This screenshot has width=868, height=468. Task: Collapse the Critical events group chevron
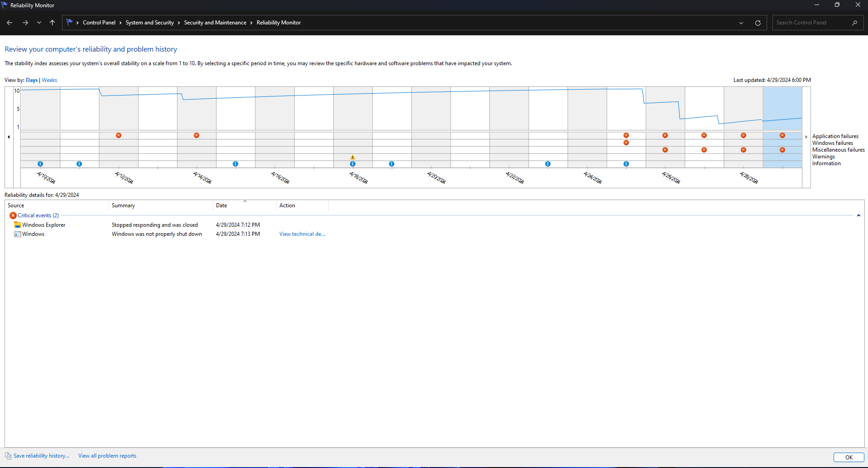click(x=858, y=215)
